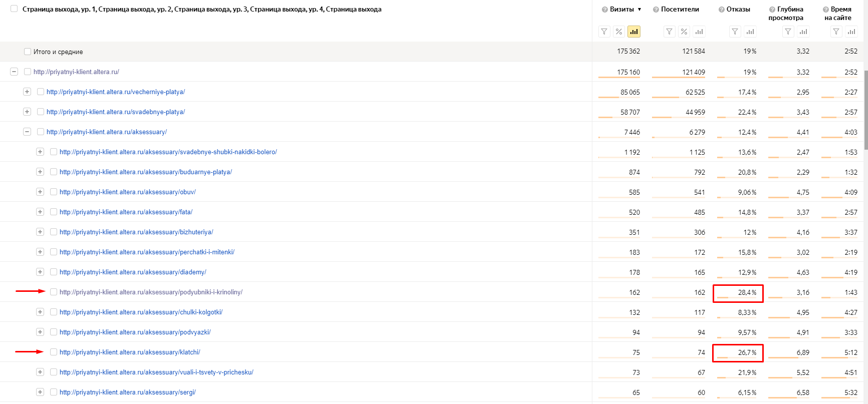Viewport: 868px width, 404px height.
Task: Click the 175 362 total visits value
Action: click(628, 51)
